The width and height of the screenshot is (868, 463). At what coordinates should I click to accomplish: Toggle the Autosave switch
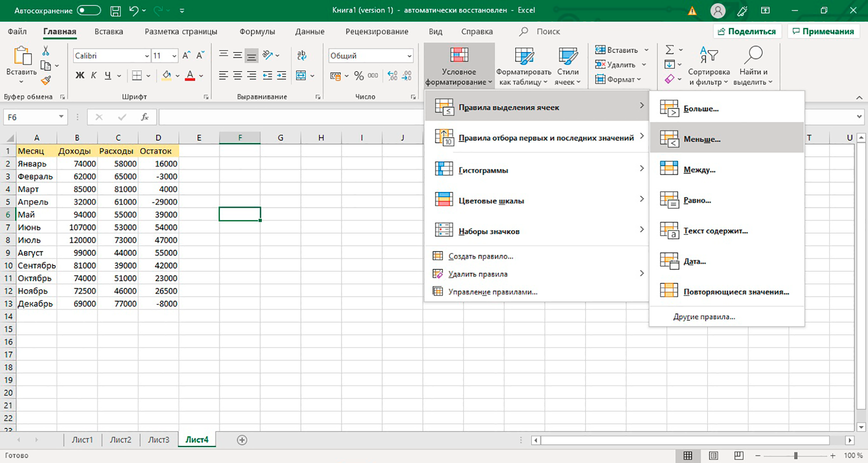(x=89, y=10)
